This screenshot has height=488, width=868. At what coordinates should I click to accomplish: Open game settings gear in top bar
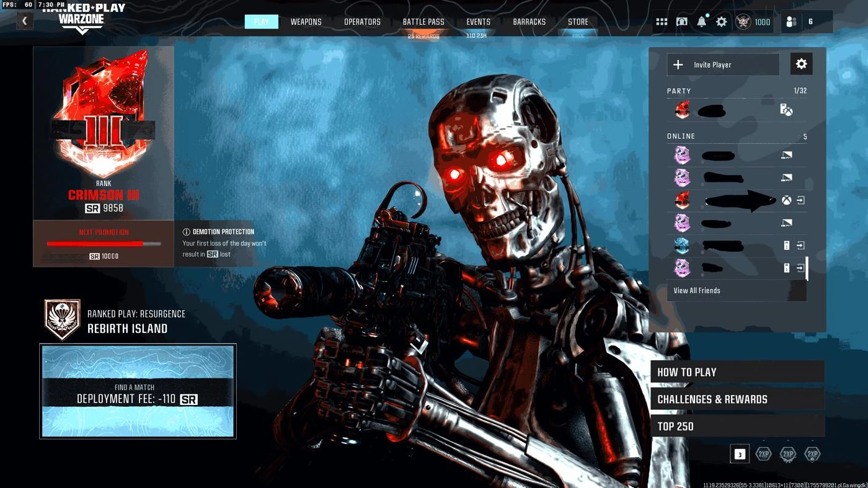click(721, 22)
